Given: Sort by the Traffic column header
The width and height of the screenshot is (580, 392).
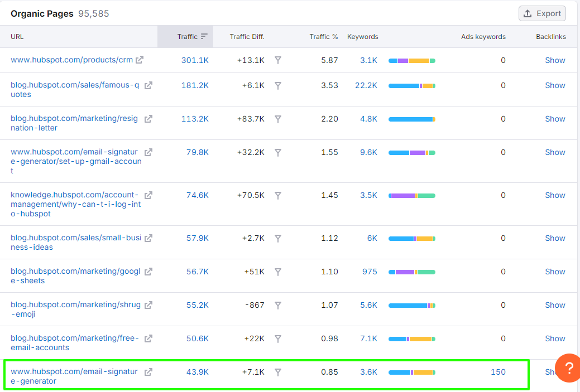Looking at the screenshot, I should tap(185, 37).
